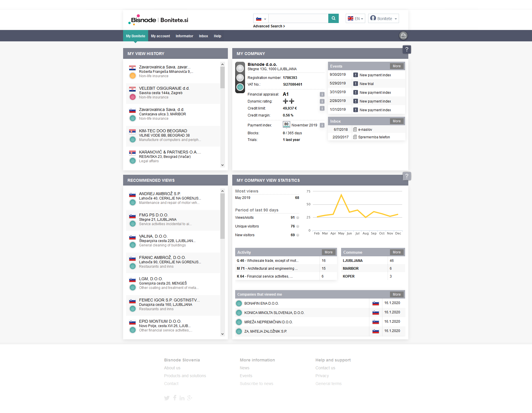Image resolution: width=532 pixels, height=413 pixels.
Task: Click Recommended Views scrollbar up arrow
Action: pos(222,191)
